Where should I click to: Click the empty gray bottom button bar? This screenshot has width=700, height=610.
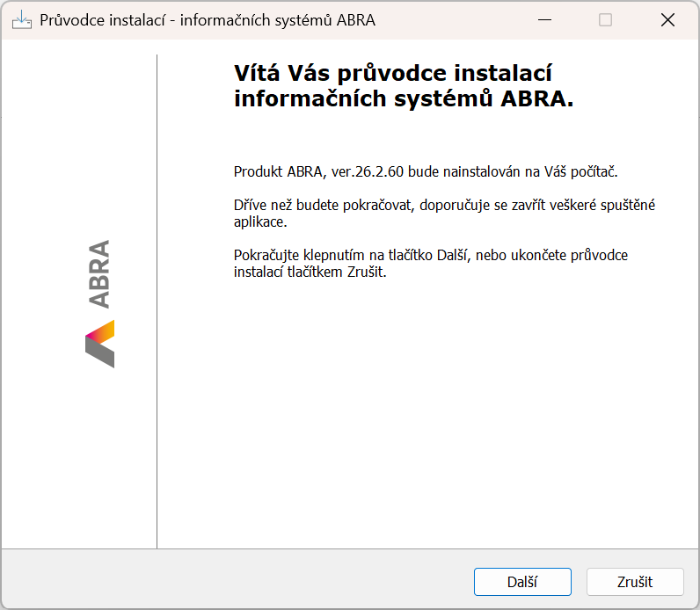click(237, 580)
